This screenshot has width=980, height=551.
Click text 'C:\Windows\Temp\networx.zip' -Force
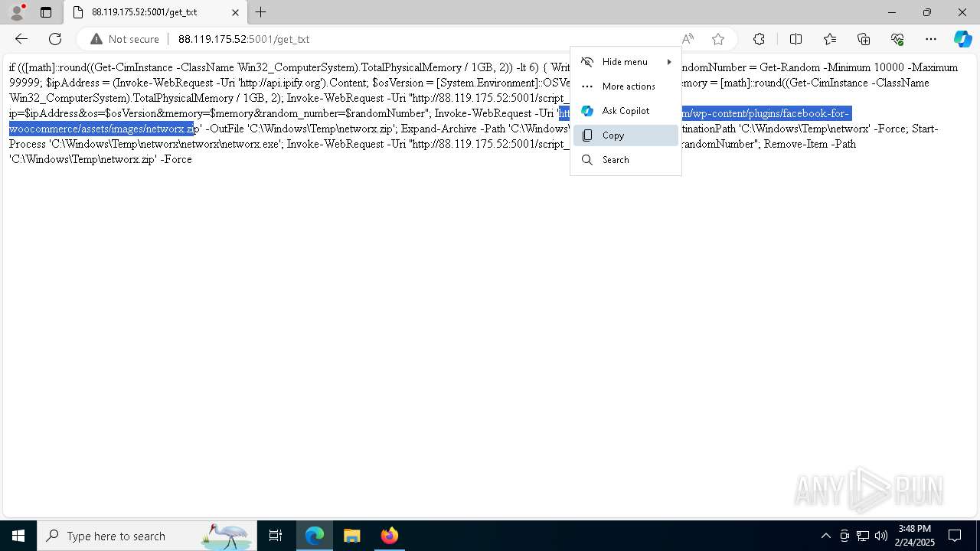coord(100,159)
